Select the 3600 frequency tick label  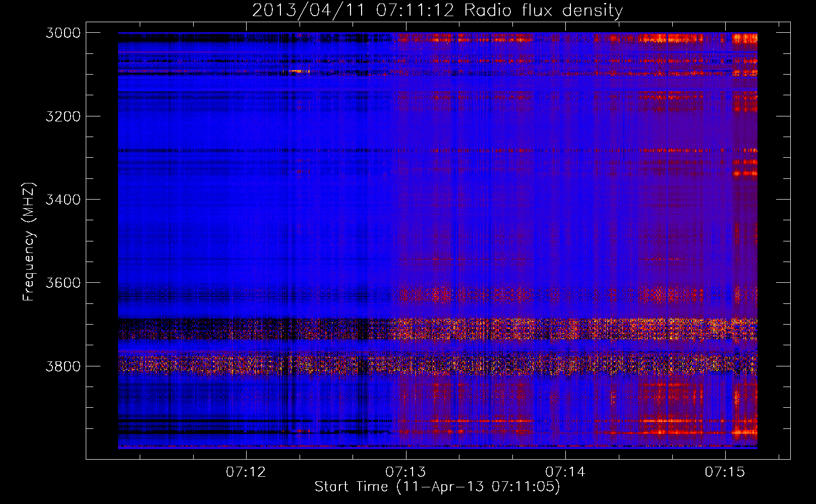(x=63, y=283)
